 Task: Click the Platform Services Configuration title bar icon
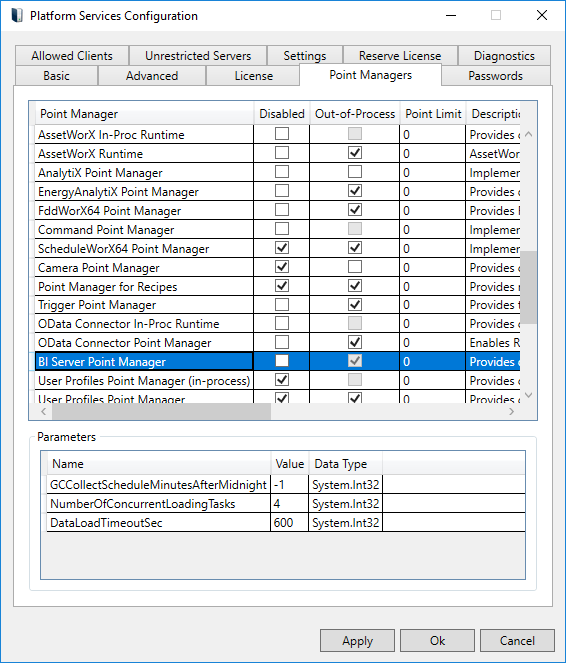coord(17,16)
